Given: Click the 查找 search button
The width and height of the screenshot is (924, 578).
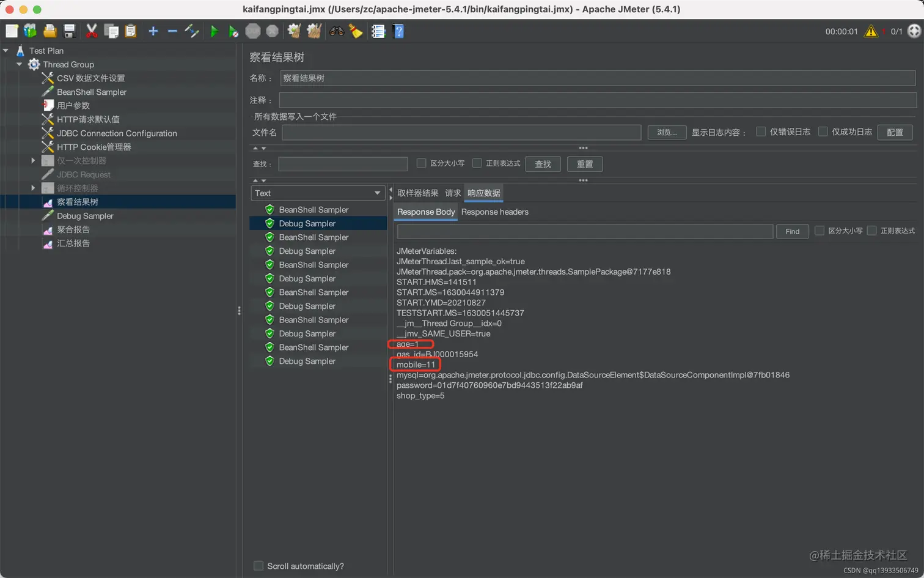Looking at the screenshot, I should (x=543, y=164).
